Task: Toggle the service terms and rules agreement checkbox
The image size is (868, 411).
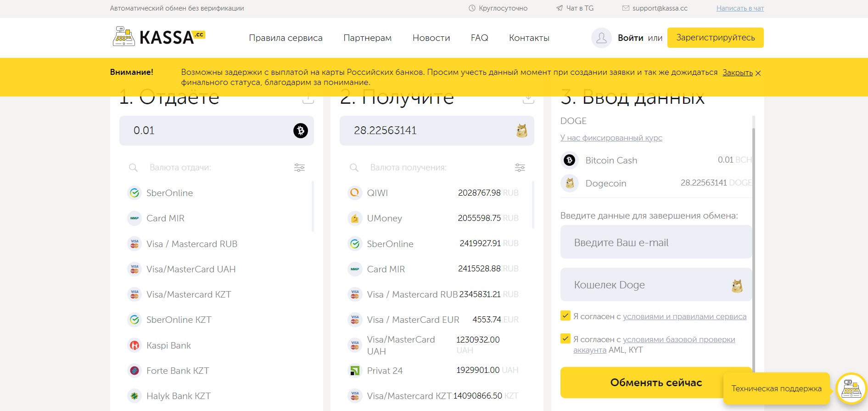Action: coord(566,315)
